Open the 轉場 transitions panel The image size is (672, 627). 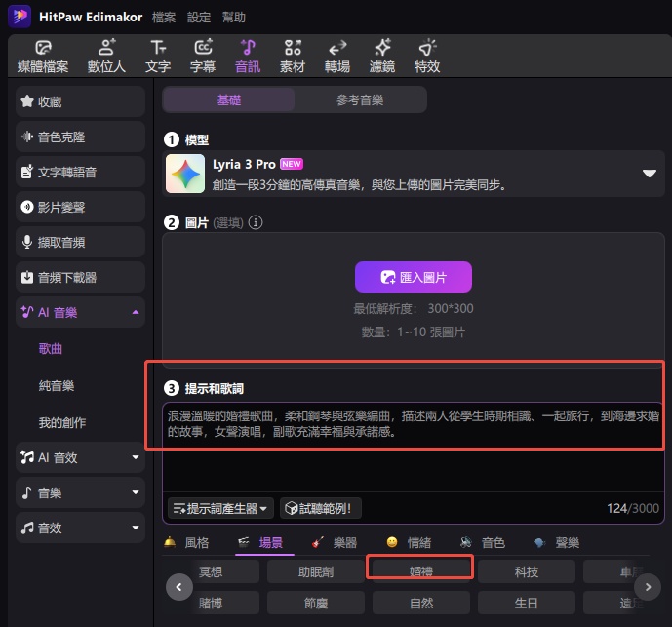coord(337,57)
